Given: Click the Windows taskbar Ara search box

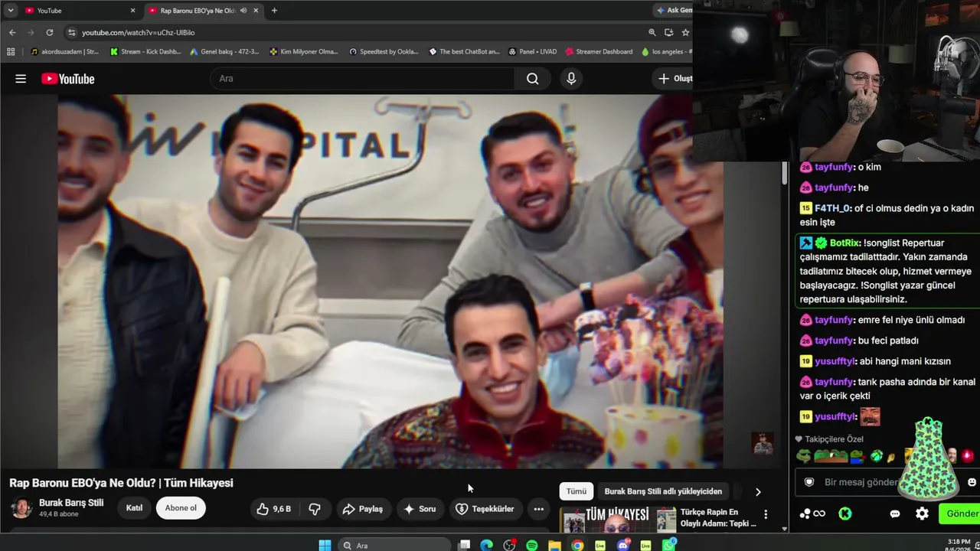Looking at the screenshot, I should click(x=394, y=545).
